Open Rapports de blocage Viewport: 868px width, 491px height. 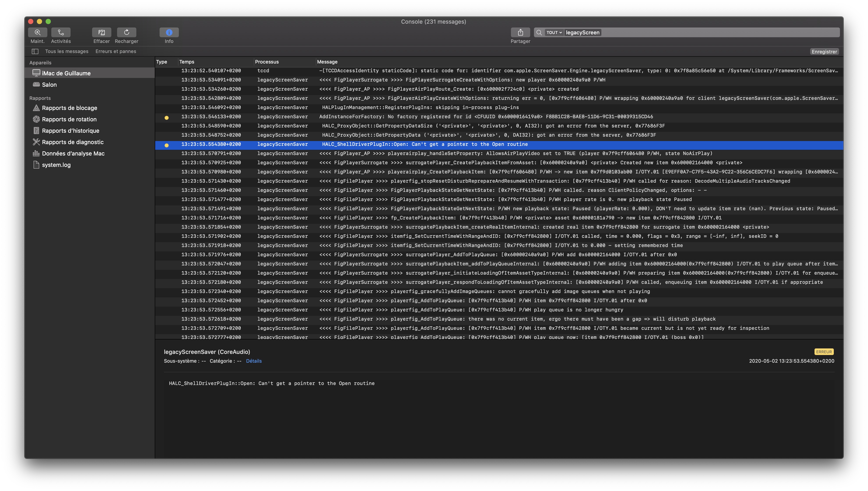point(90,108)
